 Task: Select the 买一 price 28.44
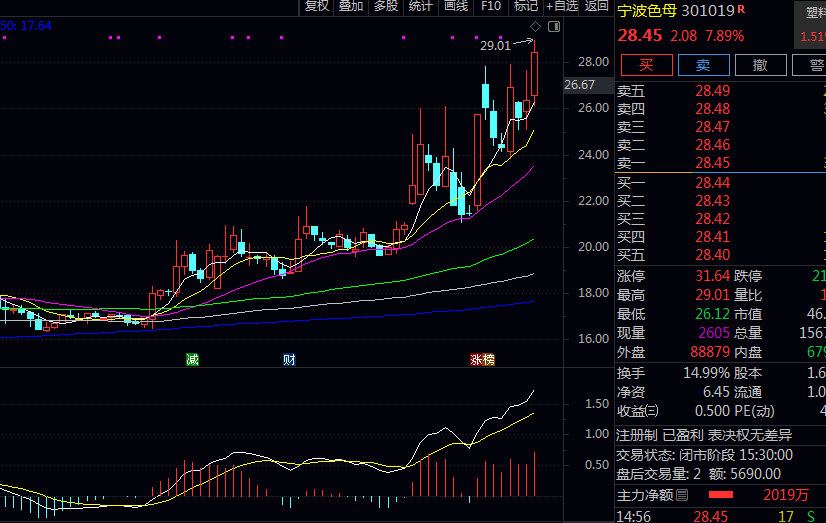(x=712, y=183)
